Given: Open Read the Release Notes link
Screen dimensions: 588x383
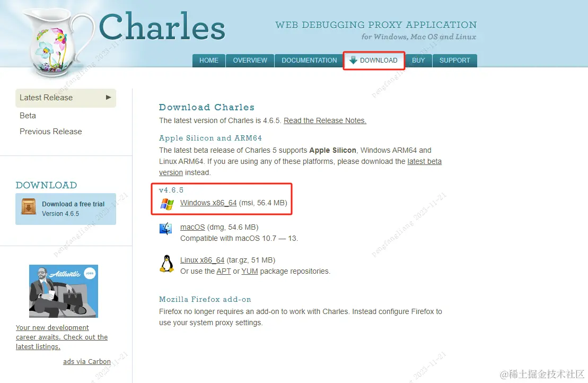Looking at the screenshot, I should point(324,120).
